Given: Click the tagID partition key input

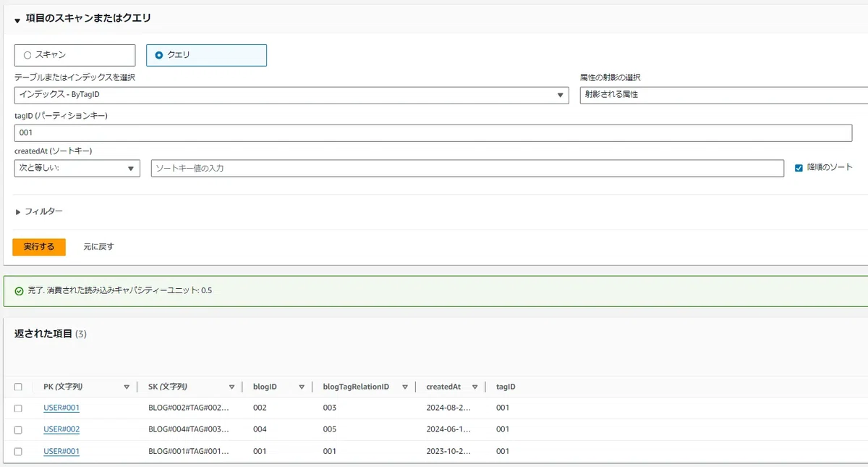Looking at the screenshot, I should click(x=433, y=133).
